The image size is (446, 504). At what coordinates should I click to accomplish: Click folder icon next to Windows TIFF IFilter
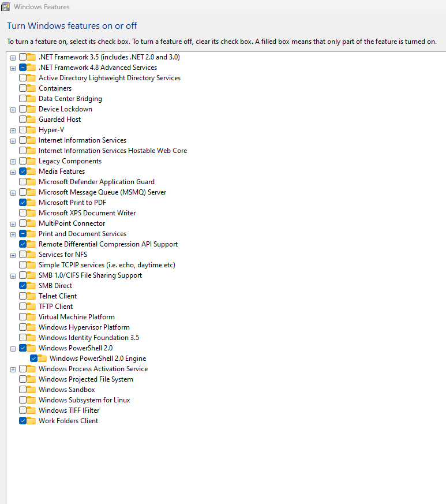[x=31, y=410]
